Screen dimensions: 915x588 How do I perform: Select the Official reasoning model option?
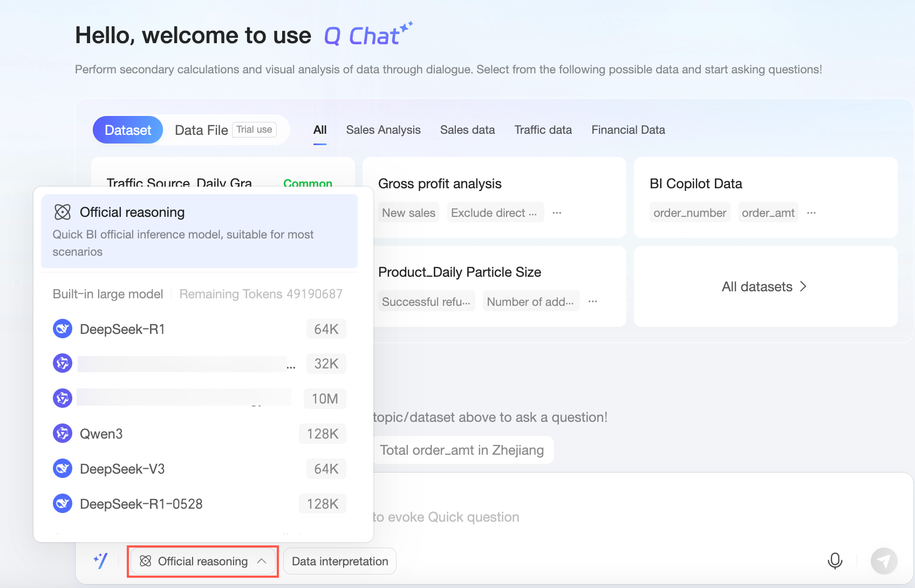point(199,231)
